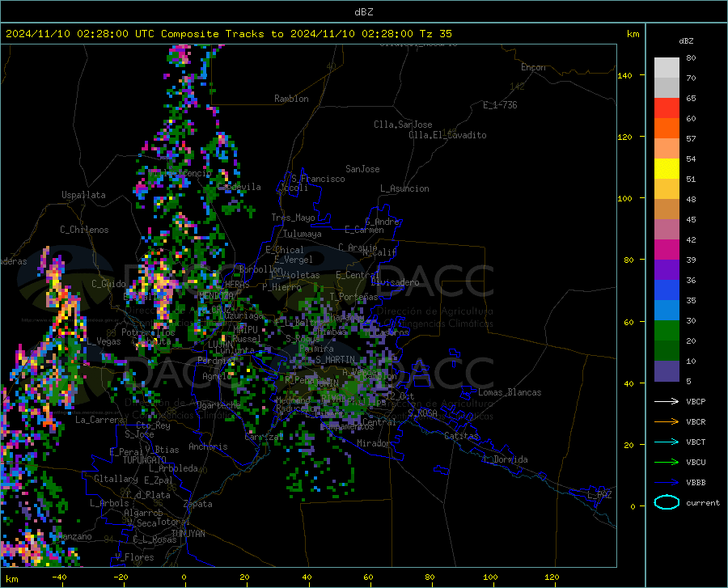This screenshot has height=588, width=728.
Task: Click the white VBCP arrow legend icon
Action: (667, 401)
